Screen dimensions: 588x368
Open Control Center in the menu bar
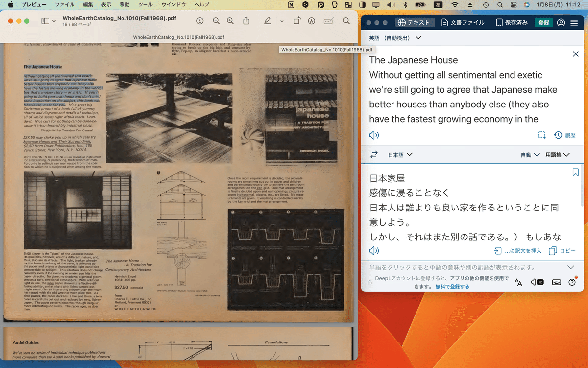(x=513, y=5)
